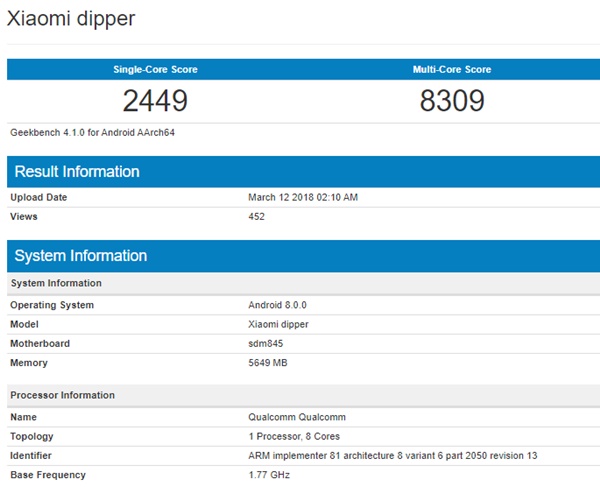Click the Processor Information subheader
This screenshot has height=493, width=600.
pos(62,395)
